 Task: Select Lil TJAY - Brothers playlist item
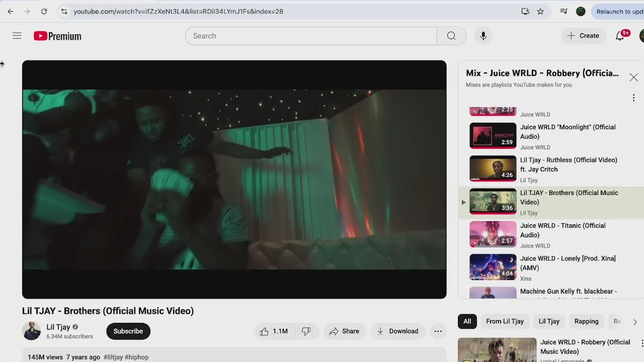pos(551,202)
